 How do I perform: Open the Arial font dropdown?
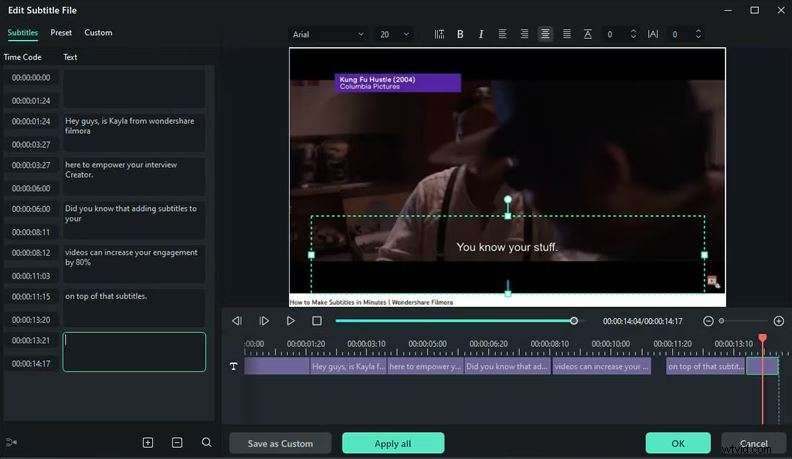pos(328,34)
